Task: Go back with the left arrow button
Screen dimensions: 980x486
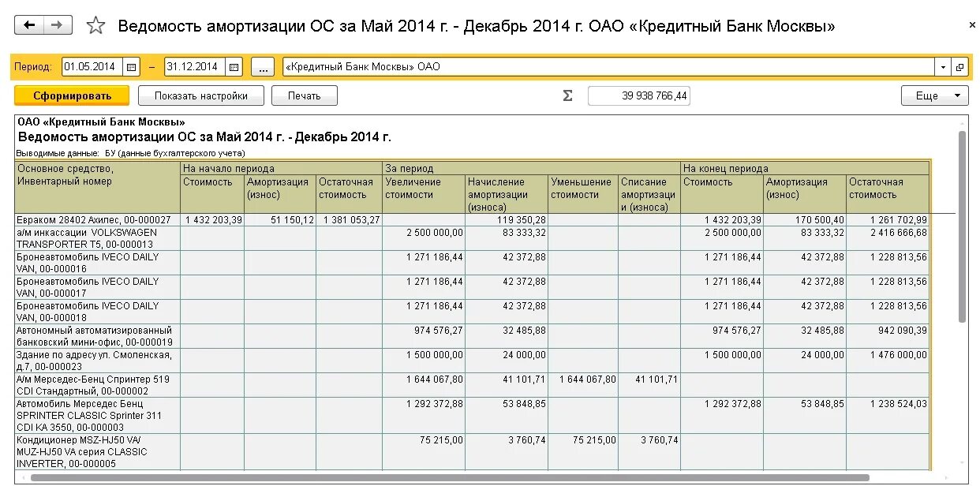Action: pyautogui.click(x=29, y=25)
